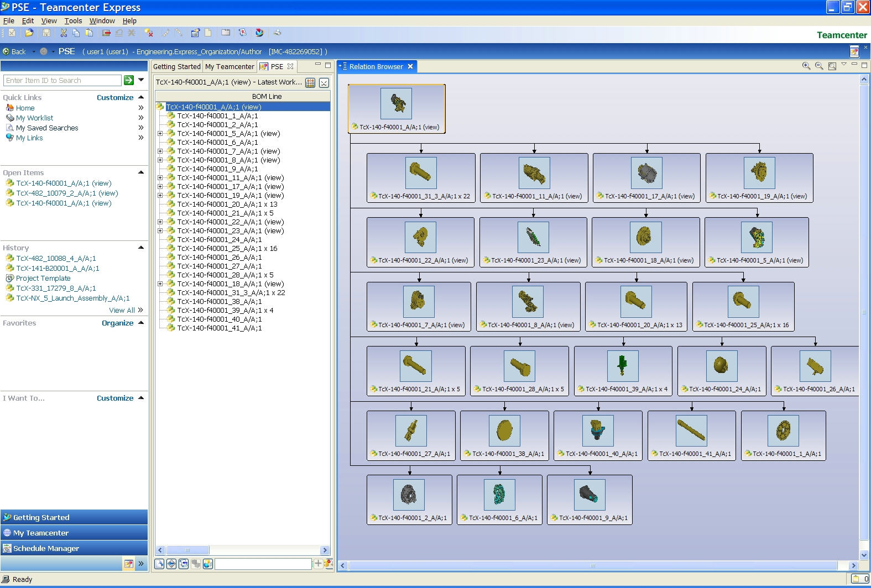The image size is (871, 588).
Task: Click Enter Item ID to Search field
Action: tap(62, 80)
